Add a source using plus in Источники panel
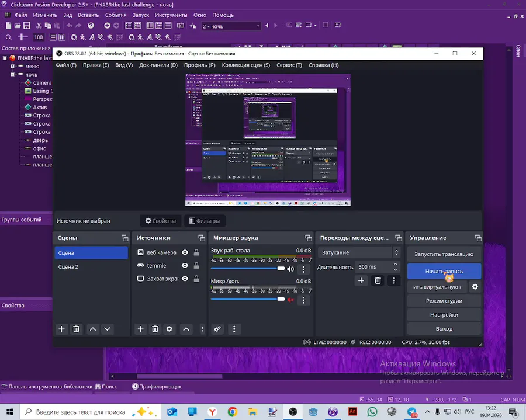This screenshot has width=526, height=420. tap(140, 329)
